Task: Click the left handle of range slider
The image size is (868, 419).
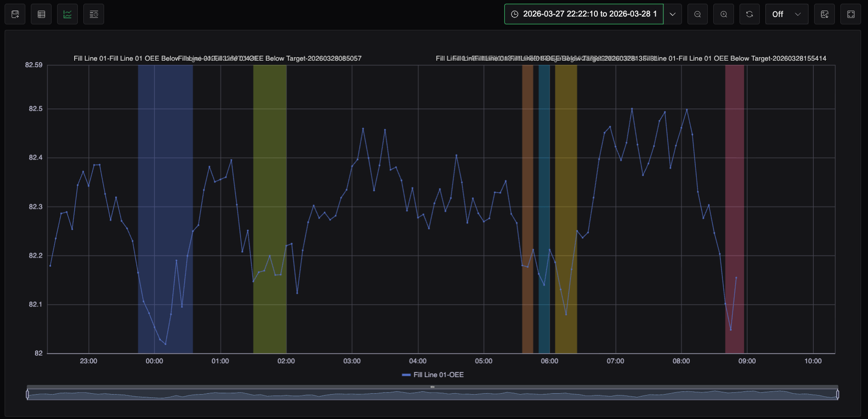Action: pyautogui.click(x=28, y=394)
